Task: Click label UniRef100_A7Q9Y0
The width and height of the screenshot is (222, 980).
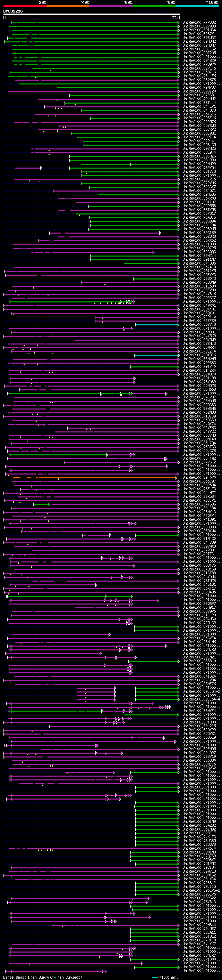Action: pos(199,64)
